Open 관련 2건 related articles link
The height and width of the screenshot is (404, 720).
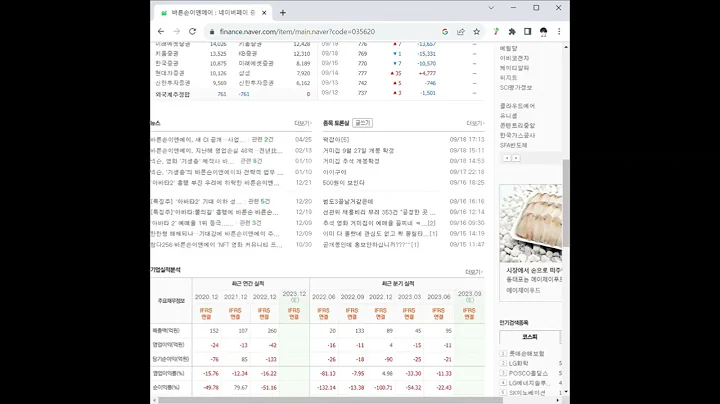click(x=263, y=140)
